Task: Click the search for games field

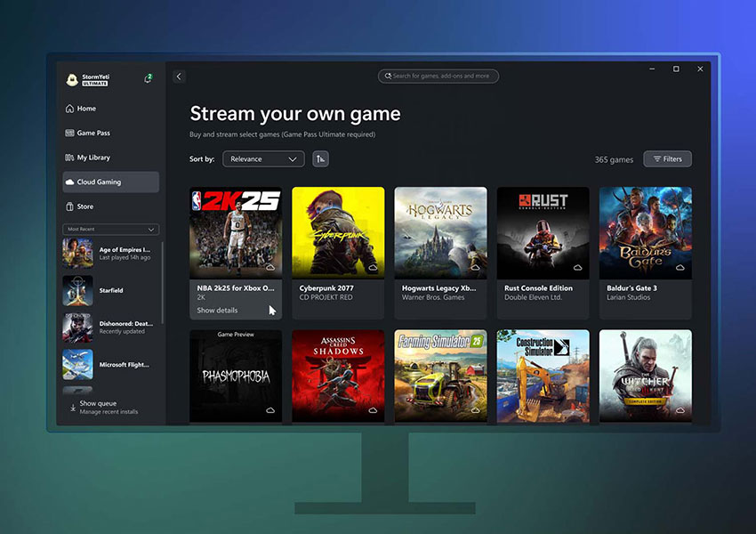Action: pyautogui.click(x=438, y=76)
